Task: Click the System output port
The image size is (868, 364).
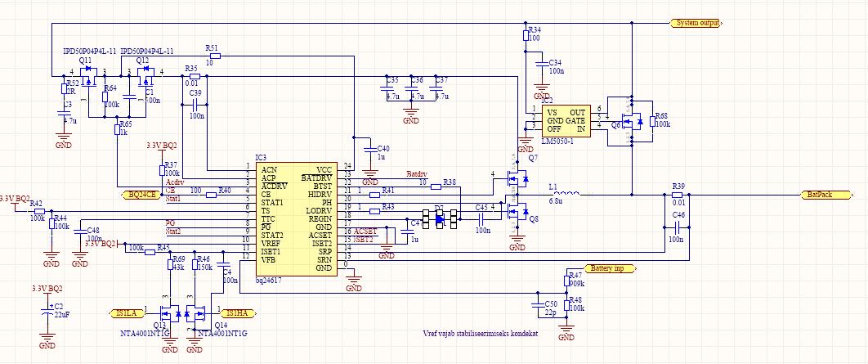Action: pos(696,23)
